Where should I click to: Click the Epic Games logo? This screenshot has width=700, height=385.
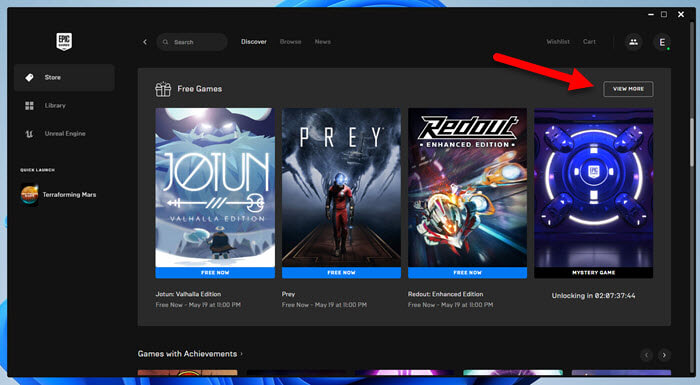[x=64, y=42]
